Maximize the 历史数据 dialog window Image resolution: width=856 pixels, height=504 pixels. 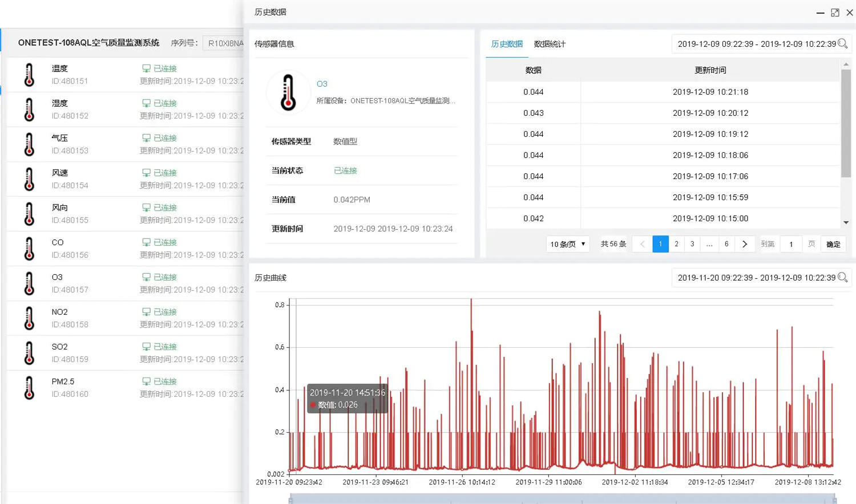pyautogui.click(x=835, y=13)
